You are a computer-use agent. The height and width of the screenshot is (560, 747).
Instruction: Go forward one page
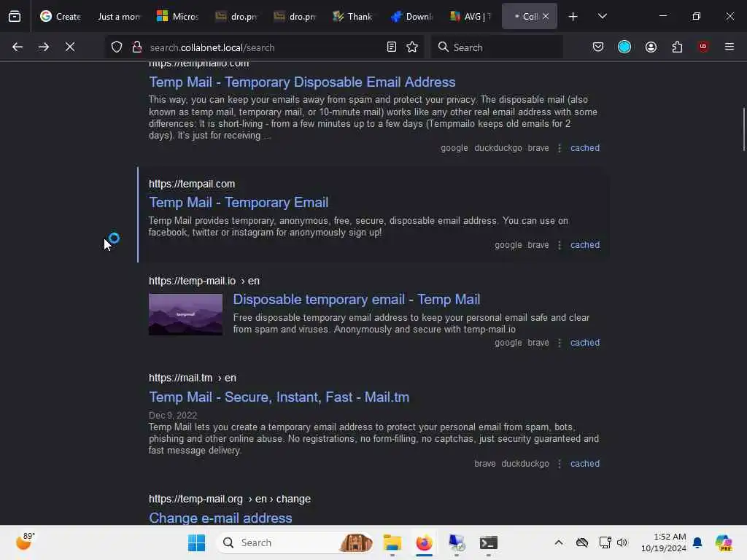point(43,47)
